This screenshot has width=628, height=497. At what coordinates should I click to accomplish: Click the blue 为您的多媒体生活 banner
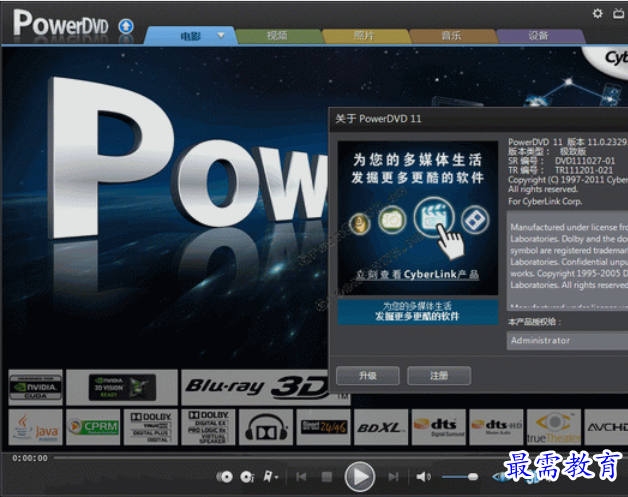418,312
